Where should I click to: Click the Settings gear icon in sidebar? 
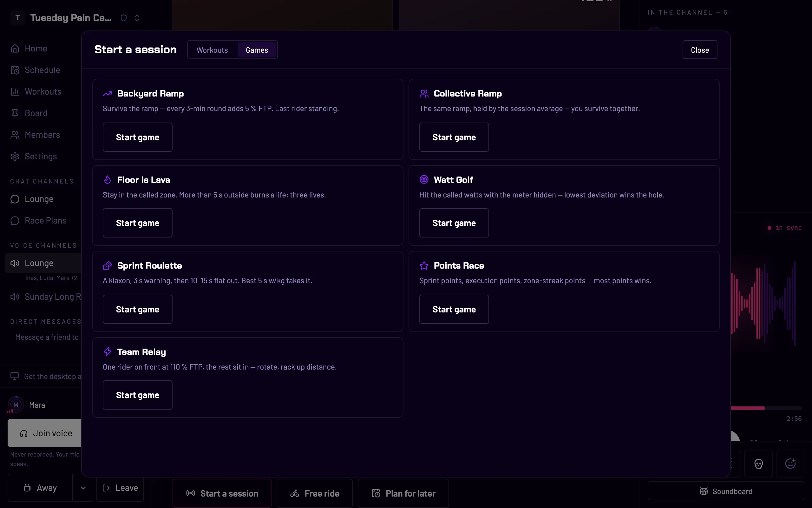tap(15, 156)
